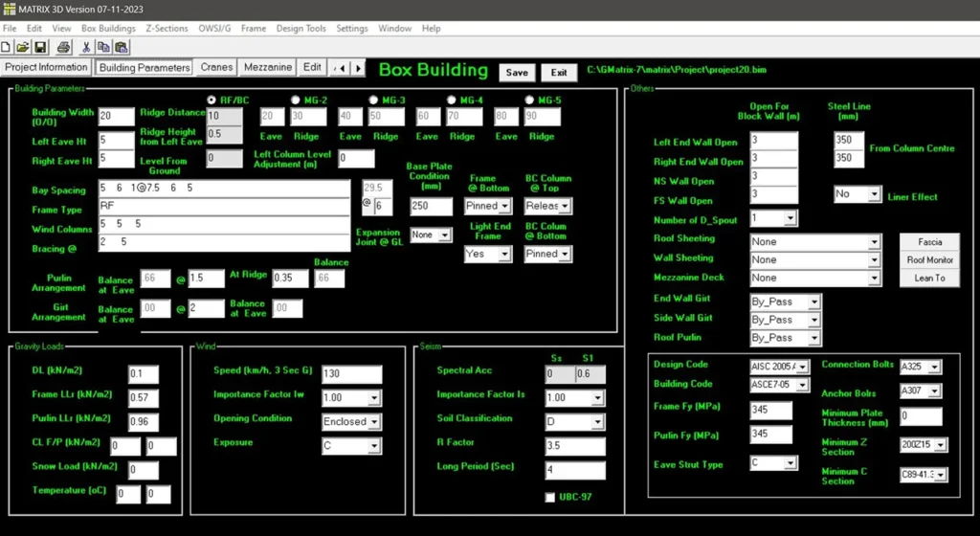Click the Cut scissors toolbar icon
The height and width of the screenshot is (536, 980).
point(86,47)
